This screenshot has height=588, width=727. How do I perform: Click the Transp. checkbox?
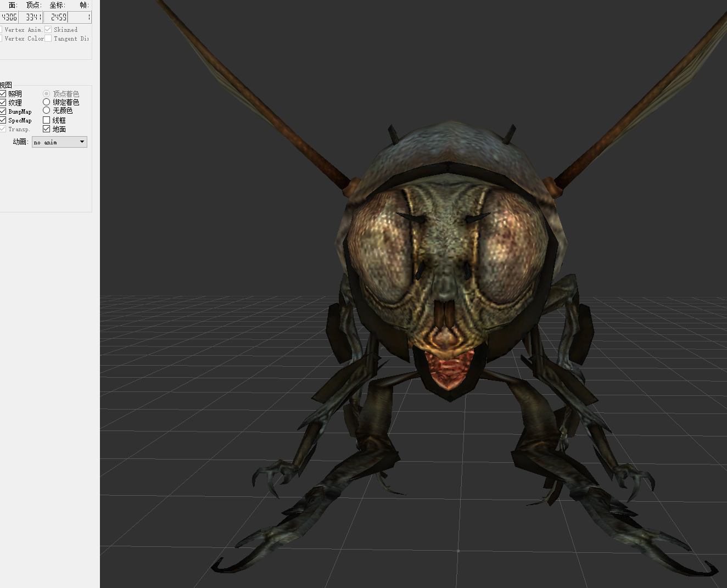(3, 129)
